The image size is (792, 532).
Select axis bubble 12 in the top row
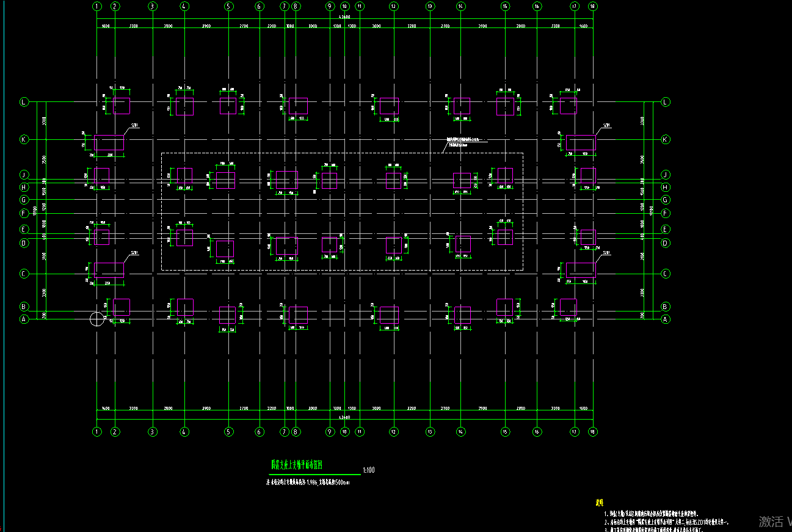pos(393,6)
